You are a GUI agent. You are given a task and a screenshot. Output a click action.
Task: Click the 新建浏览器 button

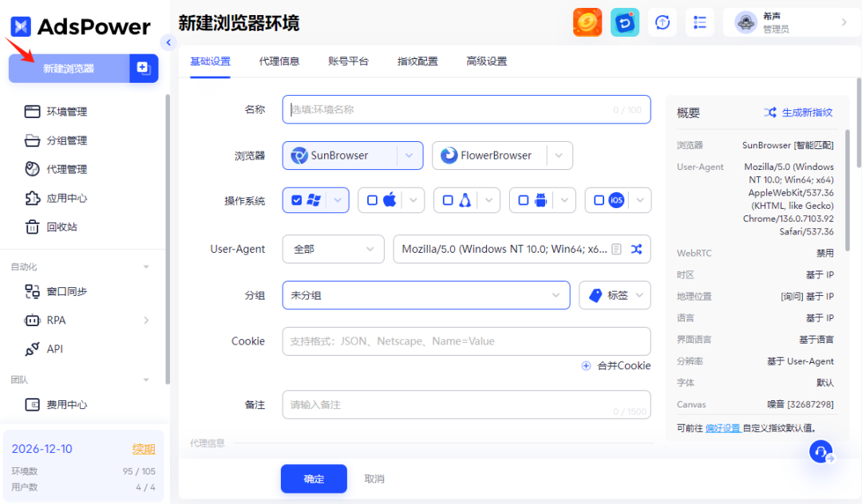tap(69, 68)
